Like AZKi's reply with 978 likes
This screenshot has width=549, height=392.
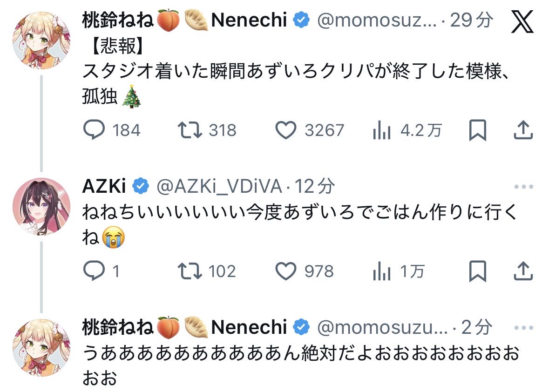[x=285, y=271]
